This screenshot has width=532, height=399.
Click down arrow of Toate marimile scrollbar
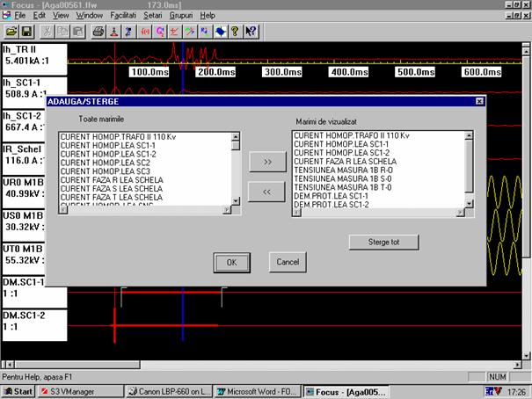point(235,208)
